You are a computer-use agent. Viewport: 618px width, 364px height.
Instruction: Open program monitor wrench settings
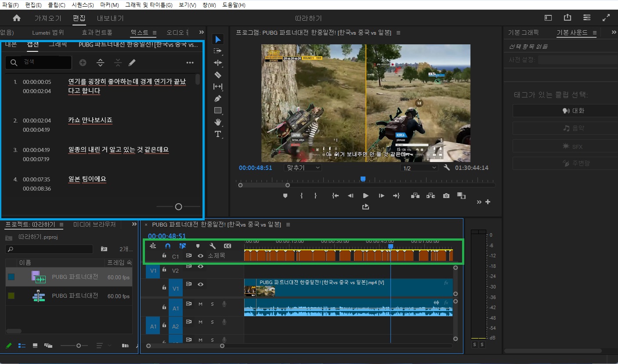point(447,168)
